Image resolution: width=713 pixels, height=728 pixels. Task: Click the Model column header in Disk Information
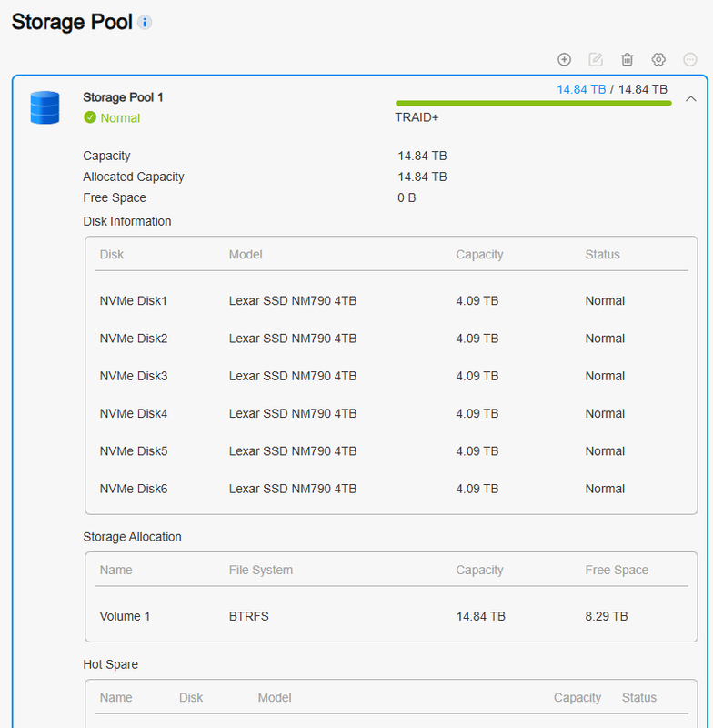tap(246, 255)
